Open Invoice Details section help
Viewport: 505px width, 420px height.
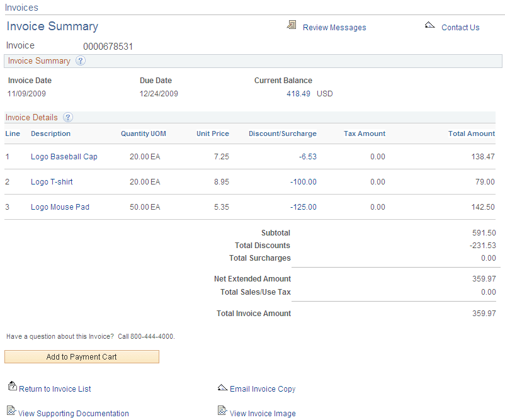point(67,117)
